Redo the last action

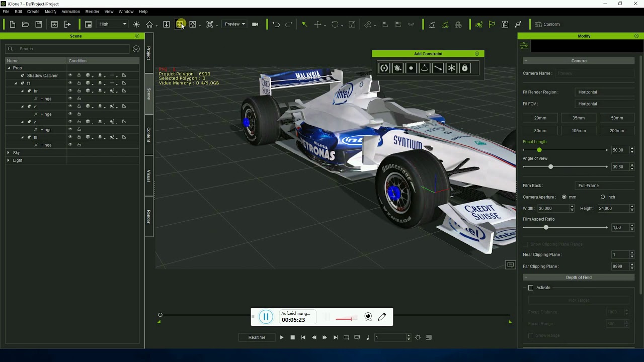click(x=289, y=24)
